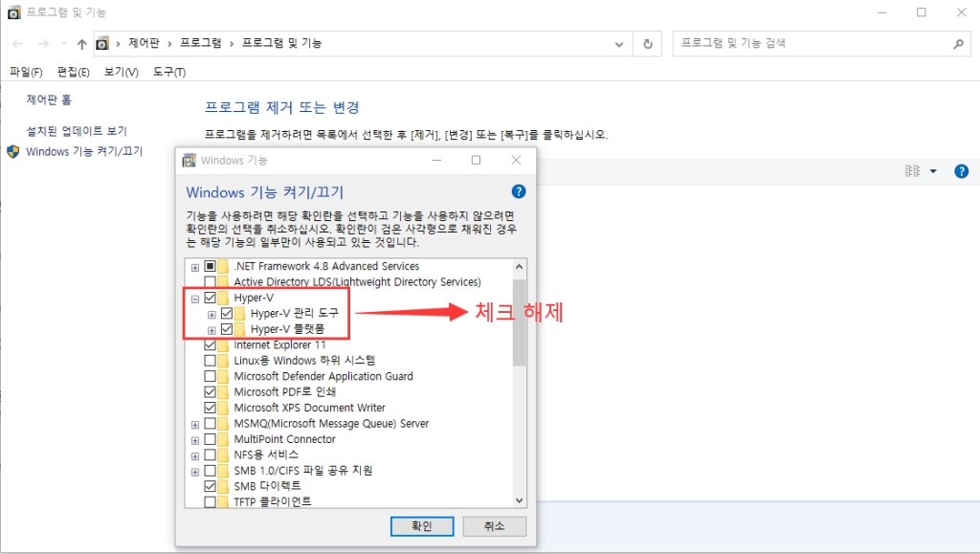Click the up arrow to parent folder
This screenshot has width=980, height=554.
(x=81, y=44)
